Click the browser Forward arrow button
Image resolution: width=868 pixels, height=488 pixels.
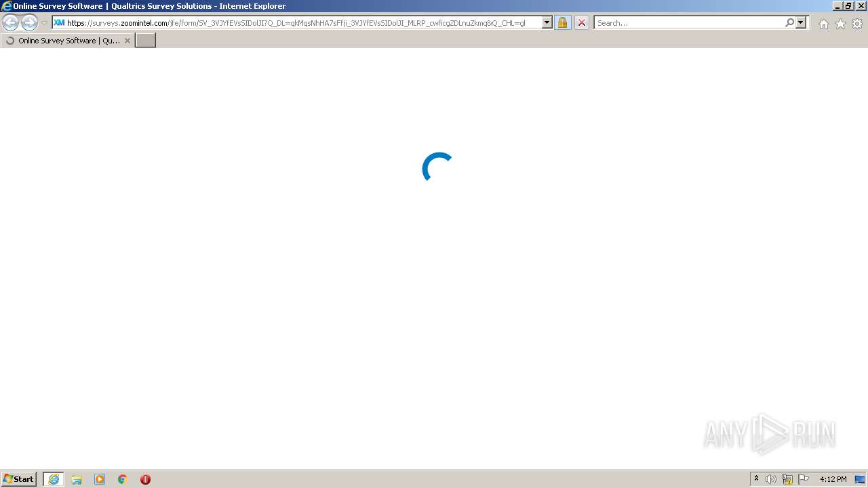pos(29,22)
